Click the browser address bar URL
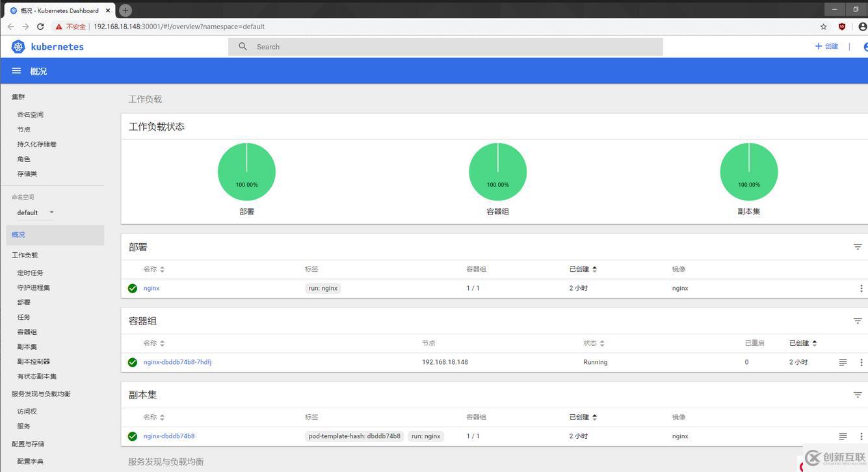This screenshot has width=868, height=472. click(179, 27)
